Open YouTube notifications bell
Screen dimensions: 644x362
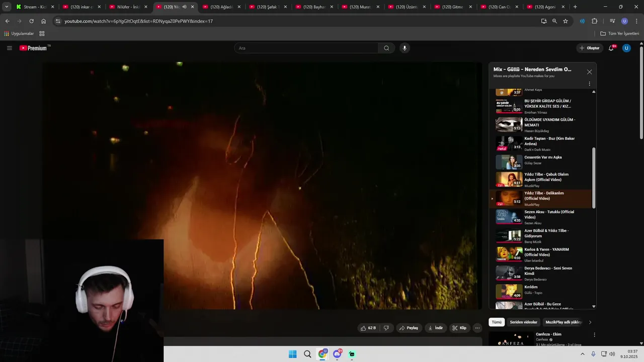click(611, 48)
